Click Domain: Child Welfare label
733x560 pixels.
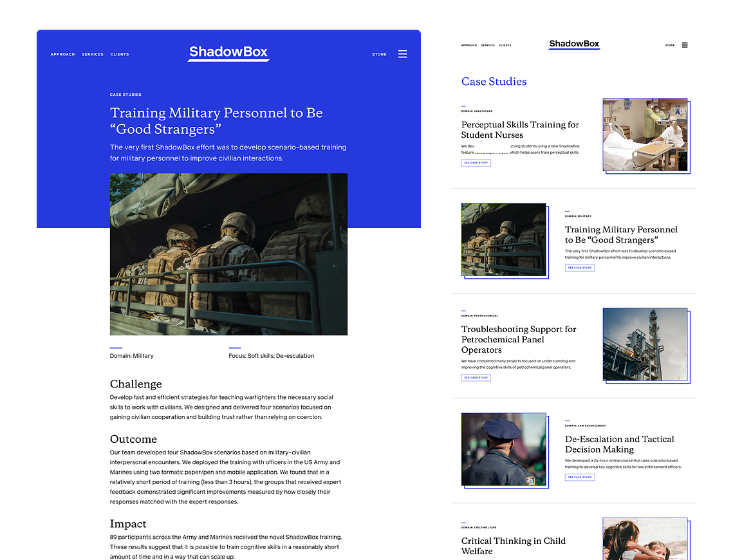click(479, 527)
